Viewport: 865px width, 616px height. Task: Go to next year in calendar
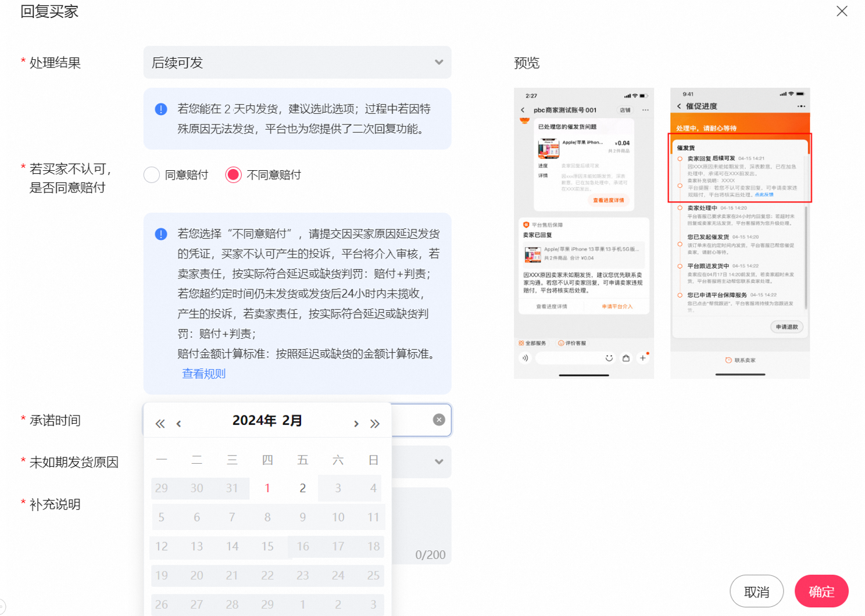375,424
